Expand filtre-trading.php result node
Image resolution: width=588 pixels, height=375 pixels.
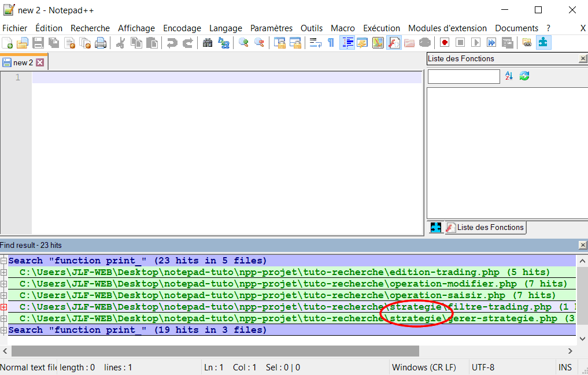(3, 307)
